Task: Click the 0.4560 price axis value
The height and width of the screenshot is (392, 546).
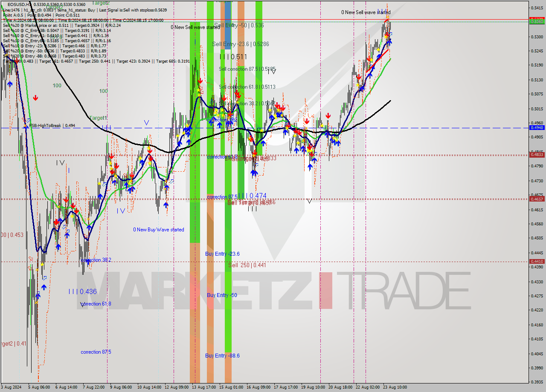Action: click(537, 224)
